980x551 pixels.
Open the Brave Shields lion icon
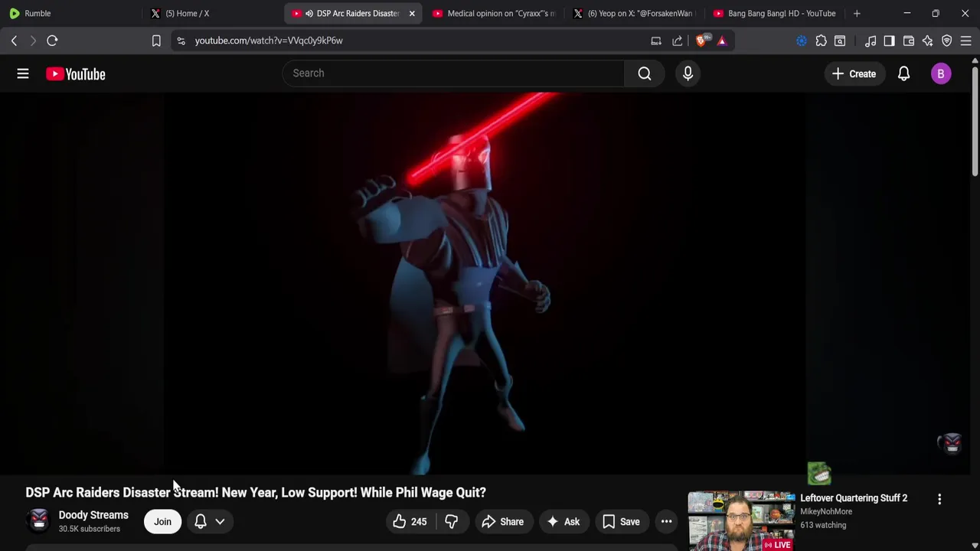[701, 41]
